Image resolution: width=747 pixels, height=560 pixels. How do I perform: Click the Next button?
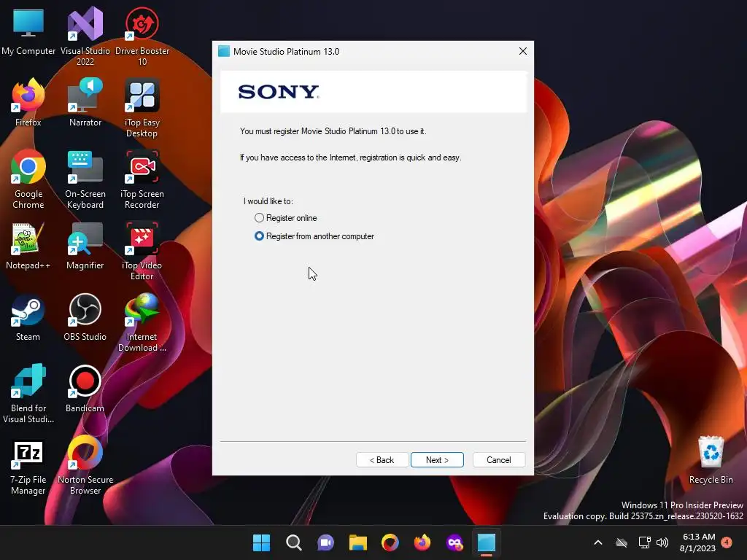coord(437,460)
